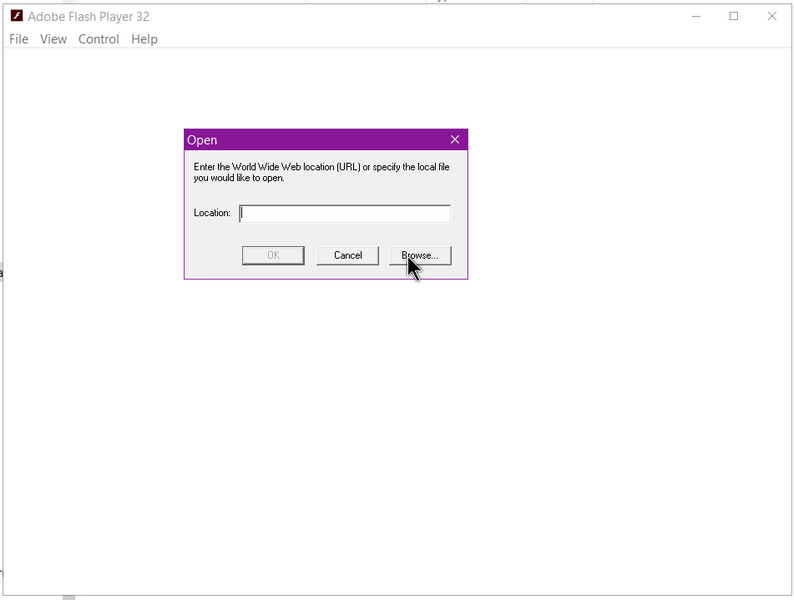Open the File menu

click(19, 39)
